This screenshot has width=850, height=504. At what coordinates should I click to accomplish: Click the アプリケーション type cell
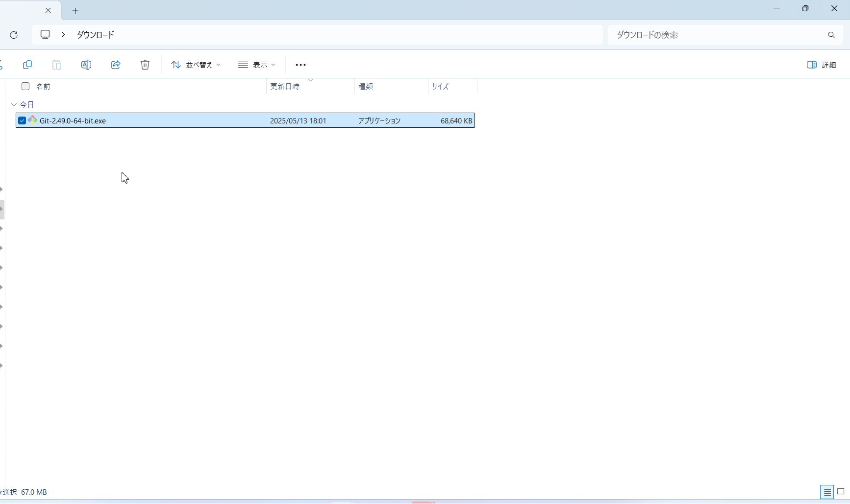pos(379,120)
